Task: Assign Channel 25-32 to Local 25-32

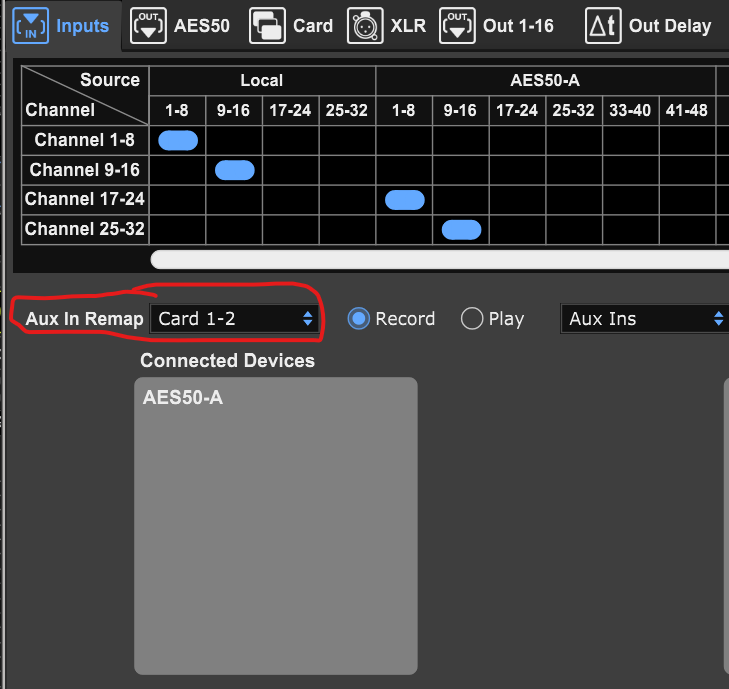Action: point(348,230)
